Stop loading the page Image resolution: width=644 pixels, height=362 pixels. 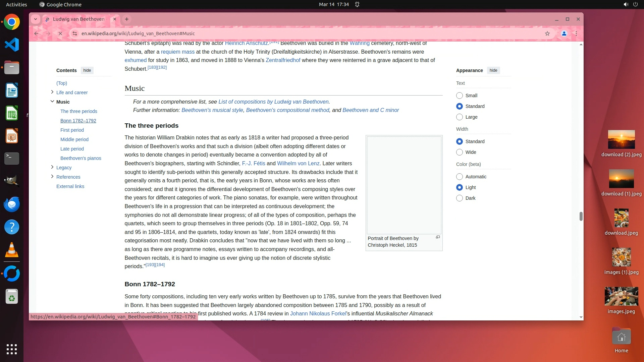(x=60, y=34)
